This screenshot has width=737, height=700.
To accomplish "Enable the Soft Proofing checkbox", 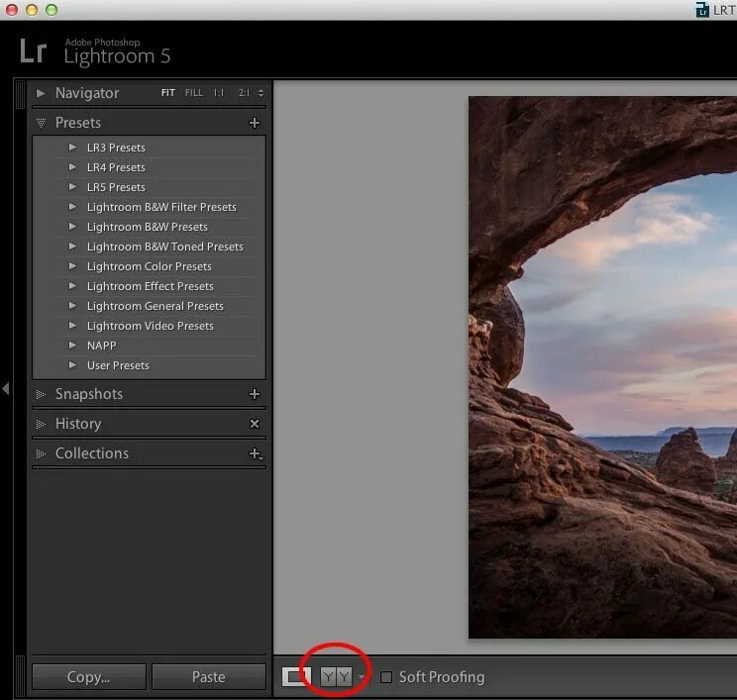I will pos(386,677).
